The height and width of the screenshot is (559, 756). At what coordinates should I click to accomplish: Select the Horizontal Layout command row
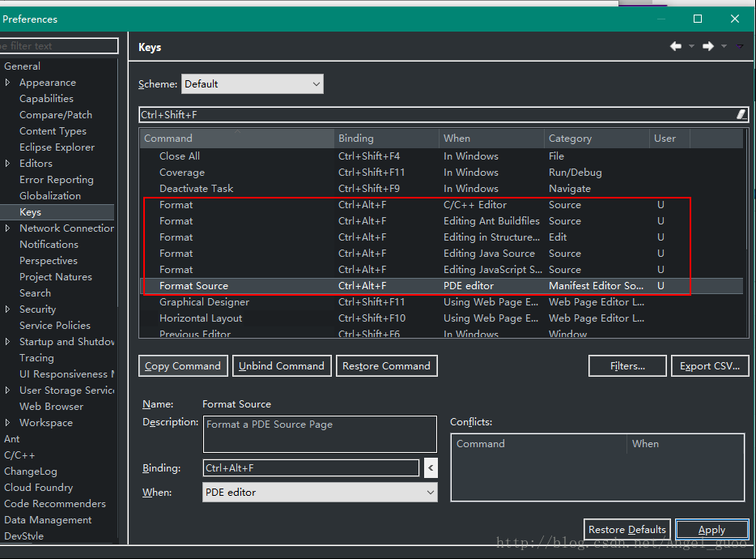point(441,318)
